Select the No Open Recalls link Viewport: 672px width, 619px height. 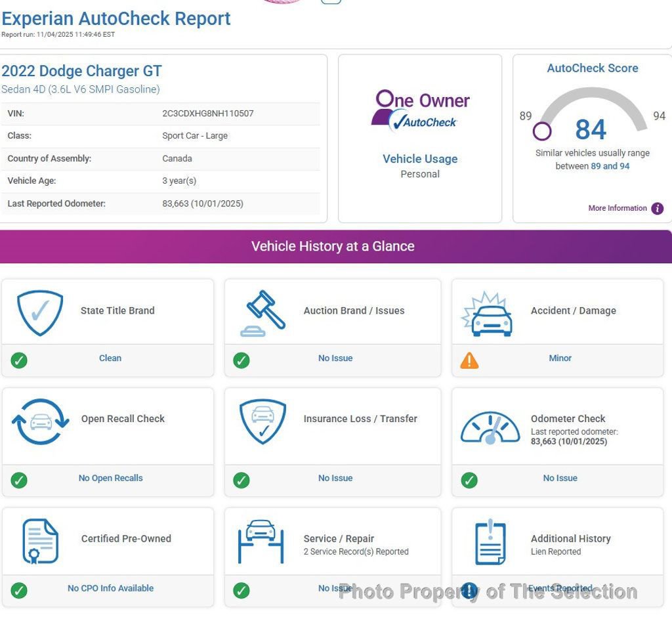[110, 479]
